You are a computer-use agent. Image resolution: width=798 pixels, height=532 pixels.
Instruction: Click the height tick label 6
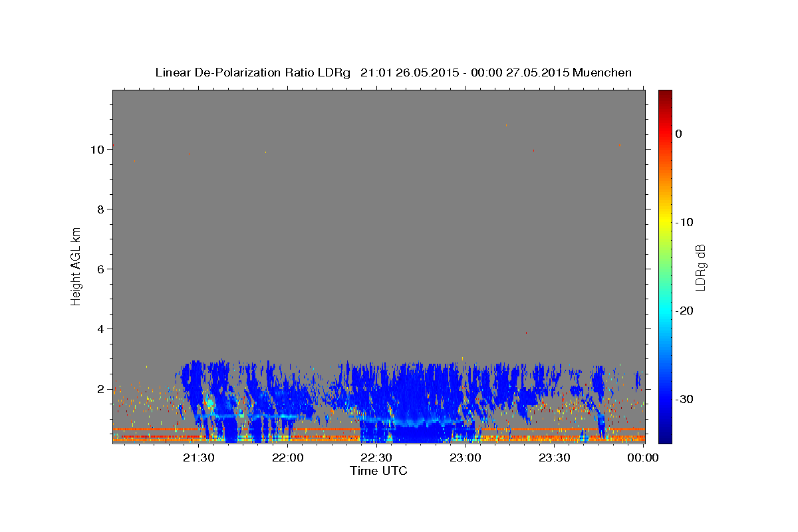pos(100,269)
